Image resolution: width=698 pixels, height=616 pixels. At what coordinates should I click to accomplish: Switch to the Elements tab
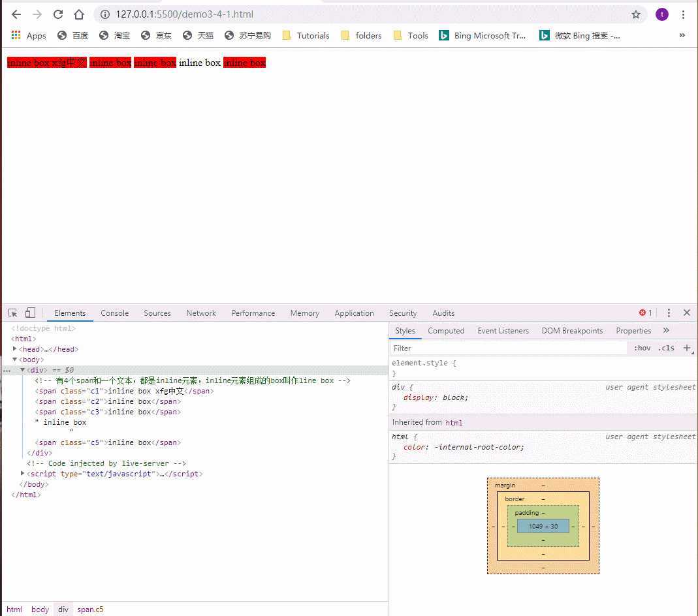tap(70, 313)
